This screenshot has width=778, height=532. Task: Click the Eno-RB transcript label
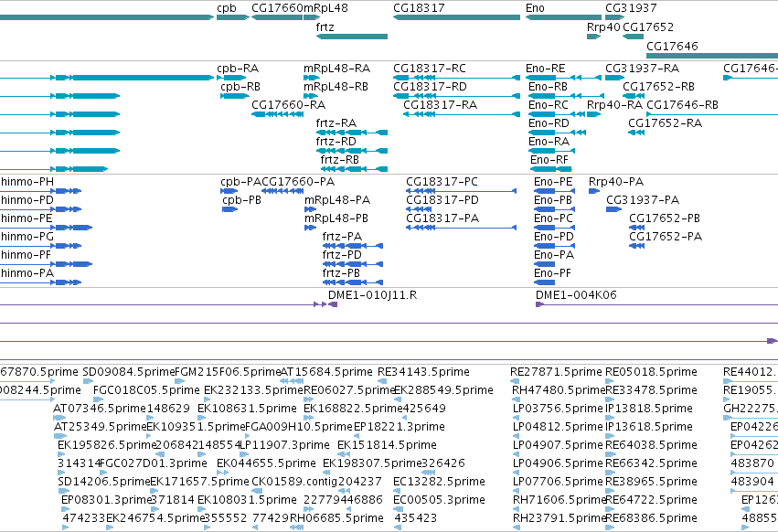click(x=549, y=87)
